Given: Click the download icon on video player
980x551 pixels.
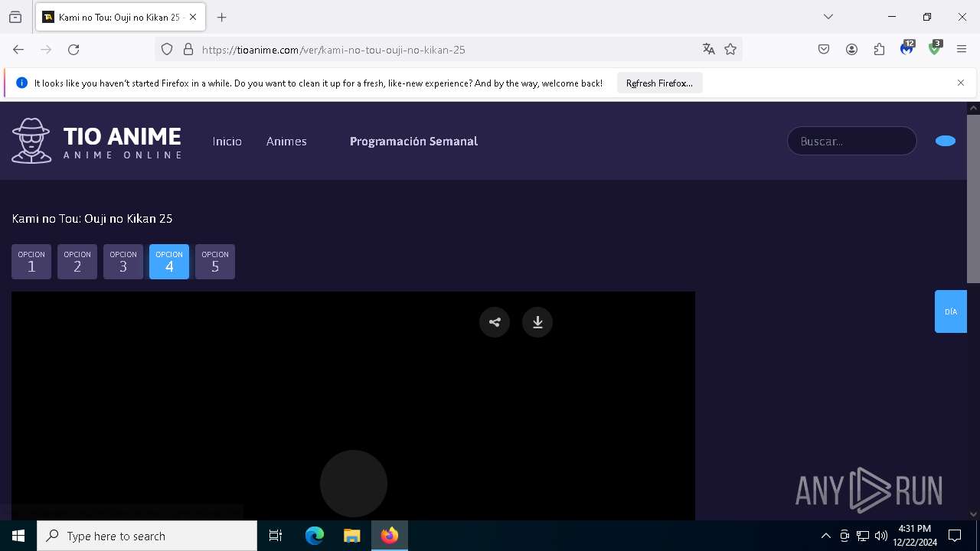Looking at the screenshot, I should (537, 322).
